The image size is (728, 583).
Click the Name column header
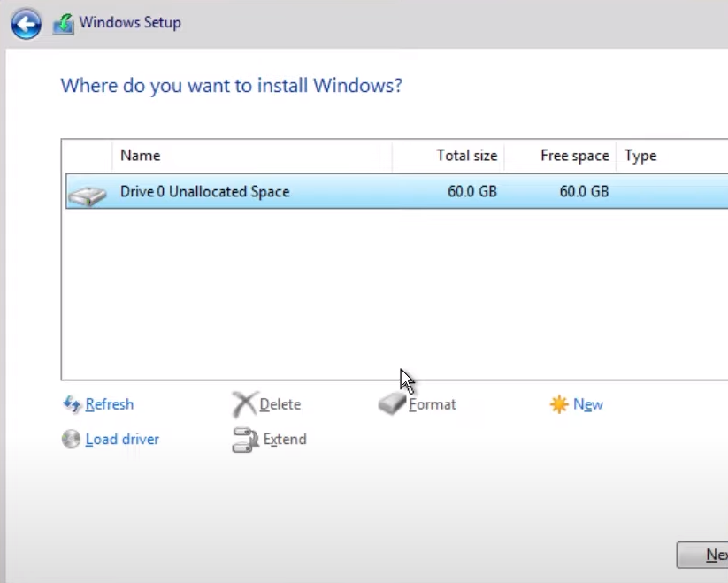point(251,156)
